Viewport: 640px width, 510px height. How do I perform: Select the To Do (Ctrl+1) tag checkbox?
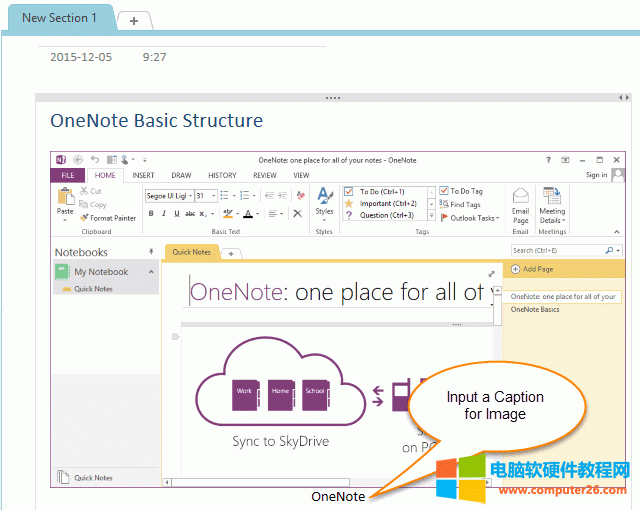[349, 191]
